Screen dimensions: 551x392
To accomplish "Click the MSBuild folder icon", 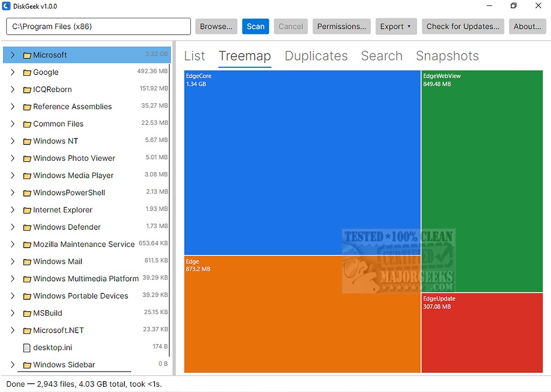I will pos(27,313).
